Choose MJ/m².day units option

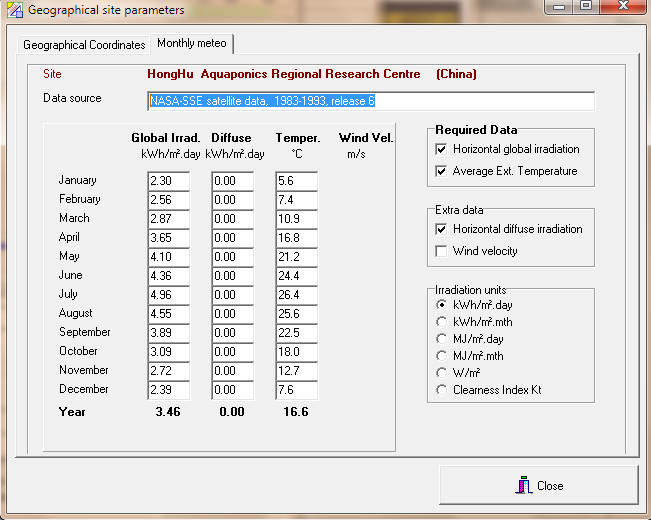click(441, 339)
